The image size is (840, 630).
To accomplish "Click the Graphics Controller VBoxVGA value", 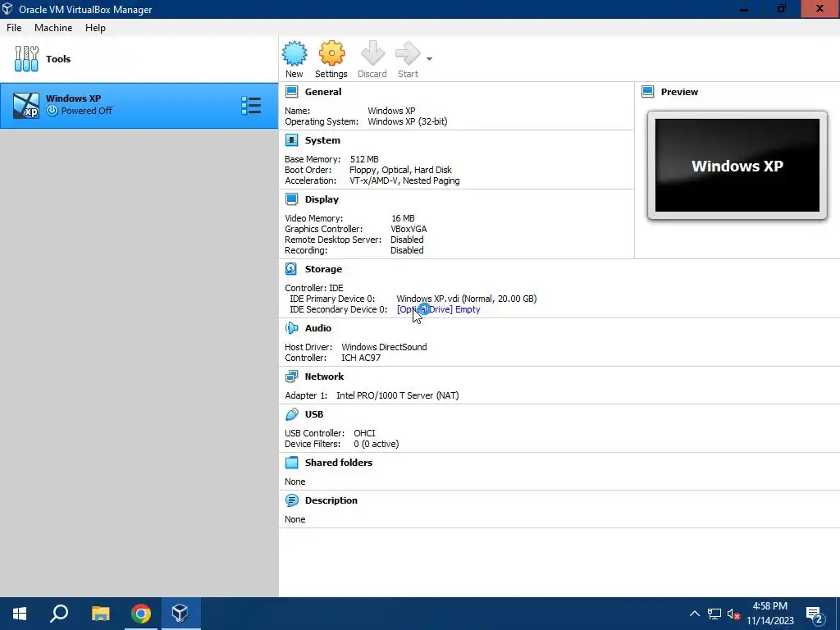I will (409, 229).
